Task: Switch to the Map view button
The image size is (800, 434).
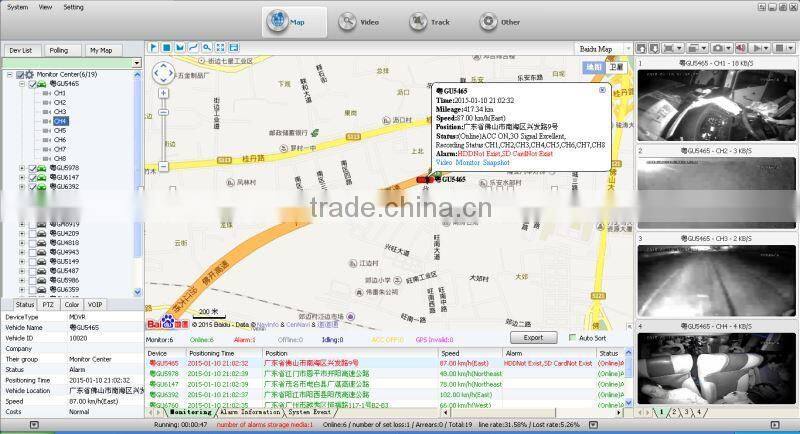Action: click(x=294, y=22)
